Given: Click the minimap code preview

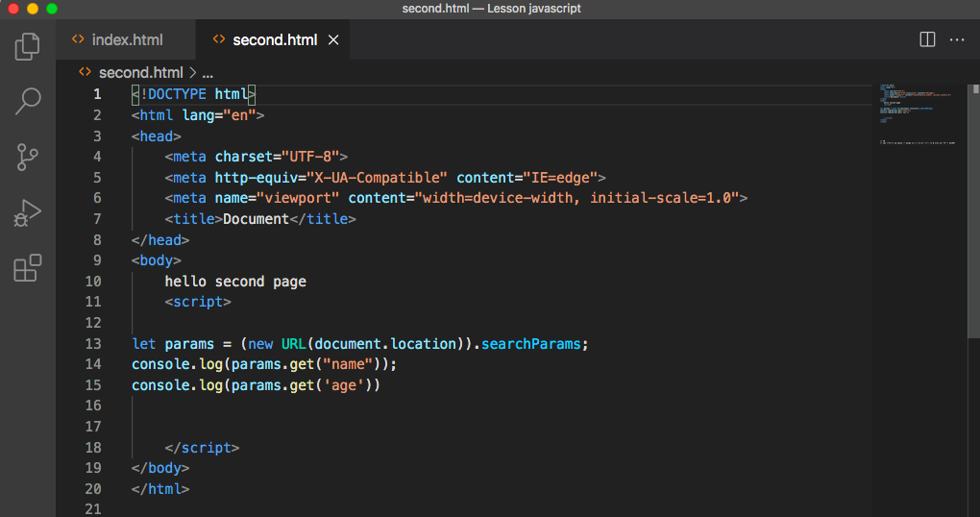Looking at the screenshot, I should click(918, 115).
